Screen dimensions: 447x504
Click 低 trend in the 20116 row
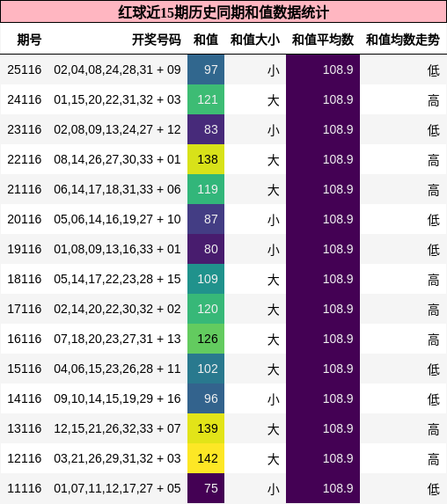pos(434,220)
